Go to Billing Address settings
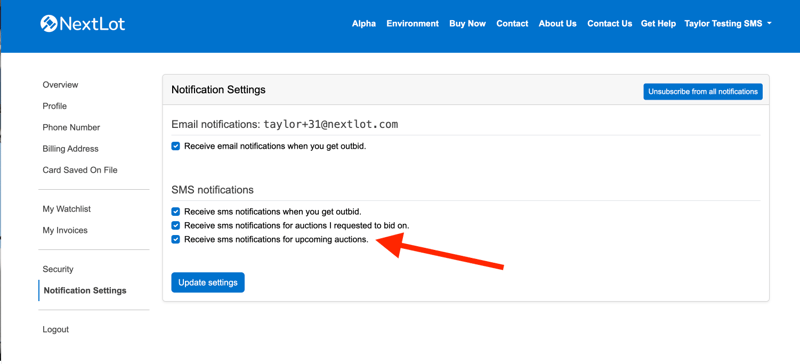Screen dimensions: 800x364 click(70, 149)
